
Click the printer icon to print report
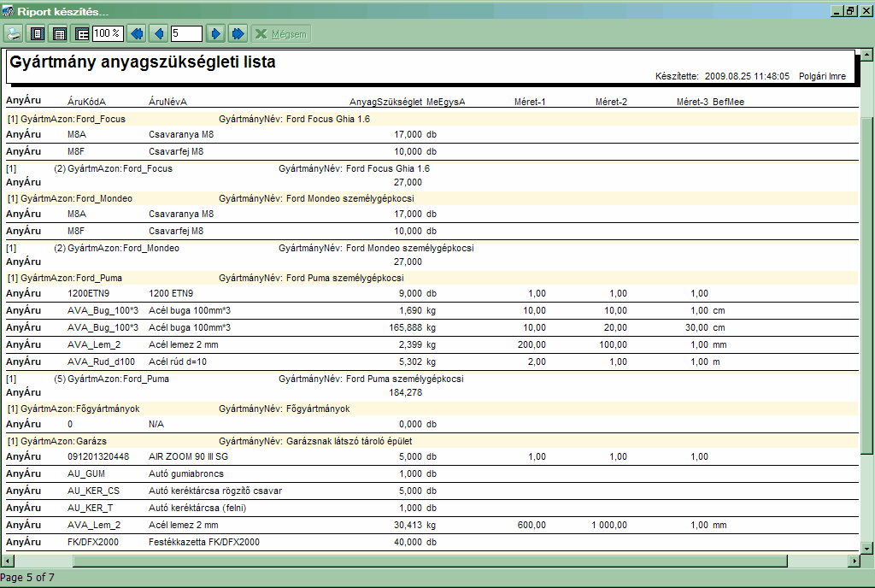pyautogui.click(x=14, y=34)
